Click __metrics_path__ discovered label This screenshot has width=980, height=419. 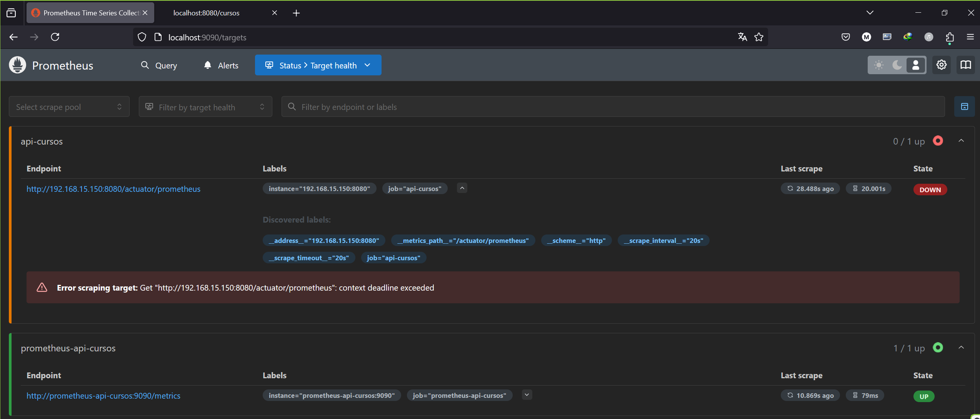coord(463,241)
